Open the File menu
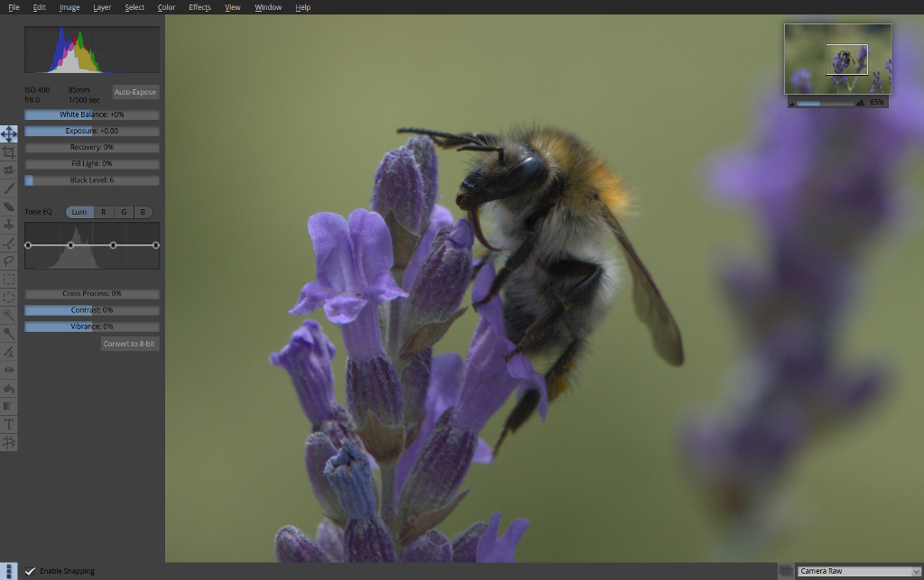Image resolution: width=924 pixels, height=580 pixels. pos(14,7)
